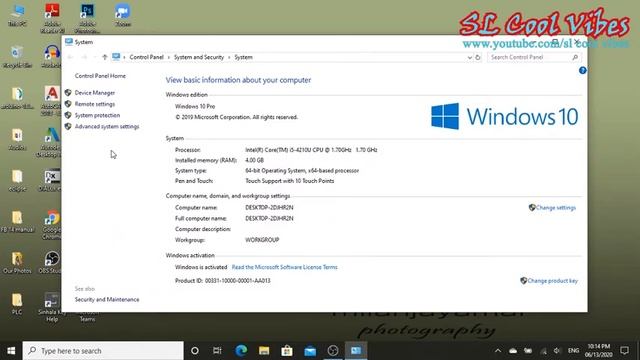Click the OneDrive cloud tray icon
640x360 pixels.
(x=513, y=351)
